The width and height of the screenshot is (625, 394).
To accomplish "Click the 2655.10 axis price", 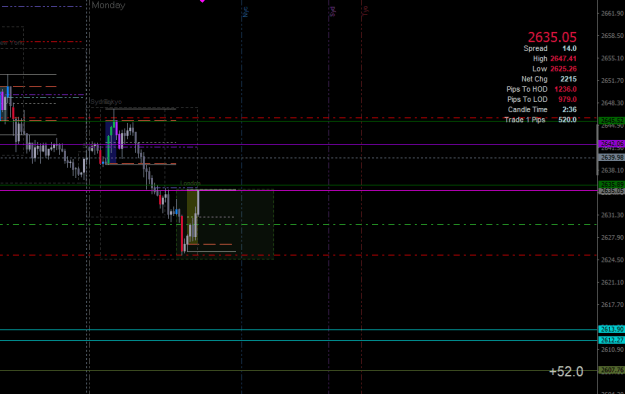I will click(612, 58).
